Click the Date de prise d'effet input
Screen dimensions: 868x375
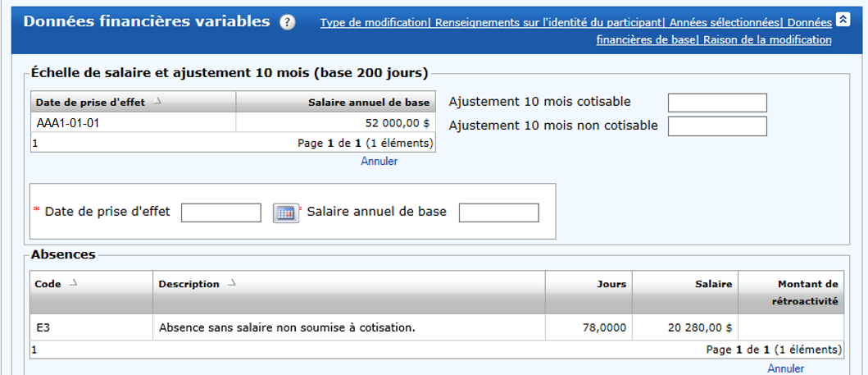220,213
